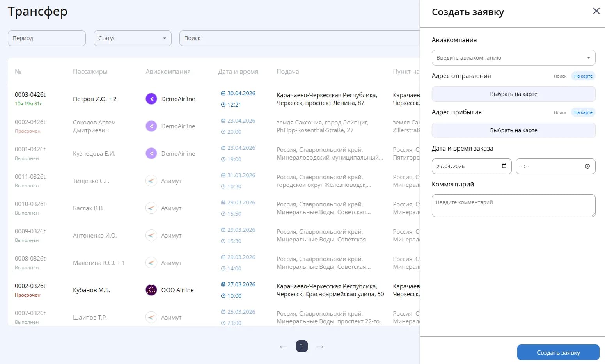Viewport: 605px width, 364px height.
Task: Click the Поиск search field
Action: point(300,38)
